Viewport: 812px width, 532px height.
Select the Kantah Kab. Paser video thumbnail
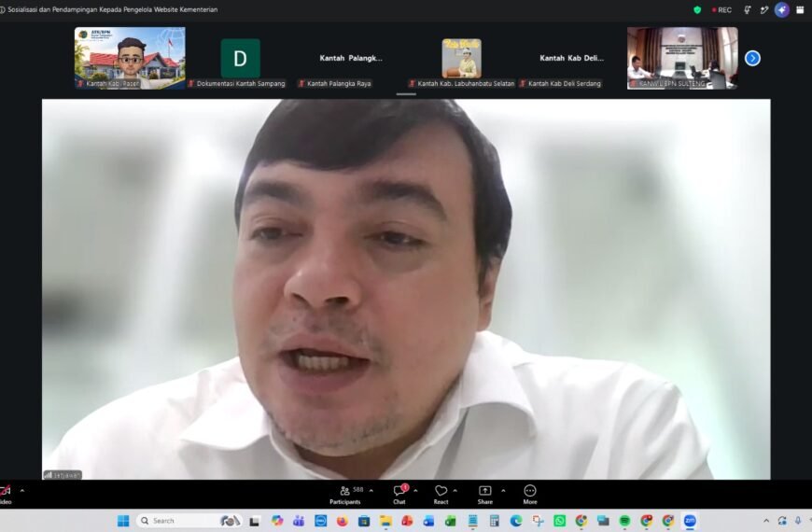tap(130, 58)
